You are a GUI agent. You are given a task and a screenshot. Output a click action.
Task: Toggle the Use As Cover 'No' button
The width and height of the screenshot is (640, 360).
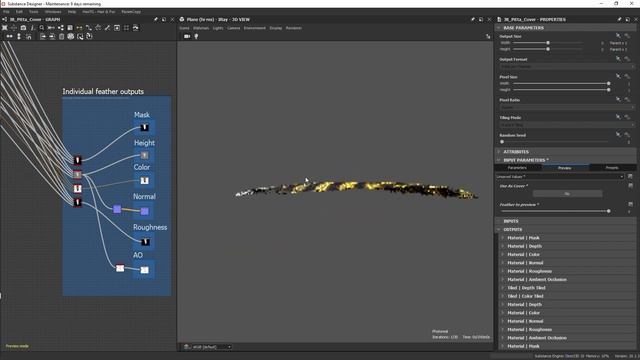point(567,193)
